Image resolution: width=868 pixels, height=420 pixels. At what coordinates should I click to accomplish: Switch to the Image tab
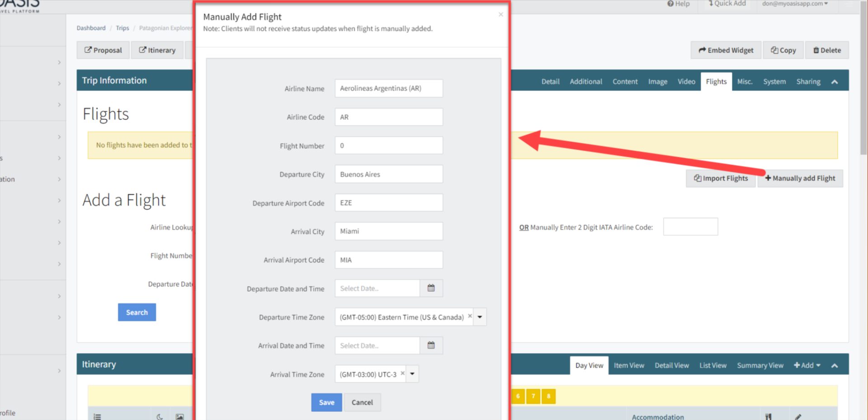click(657, 81)
